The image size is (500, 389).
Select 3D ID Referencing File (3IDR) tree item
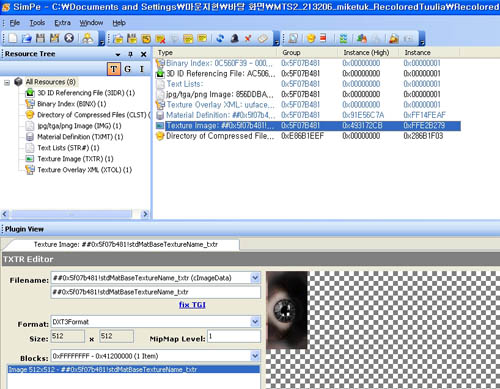pos(86,93)
